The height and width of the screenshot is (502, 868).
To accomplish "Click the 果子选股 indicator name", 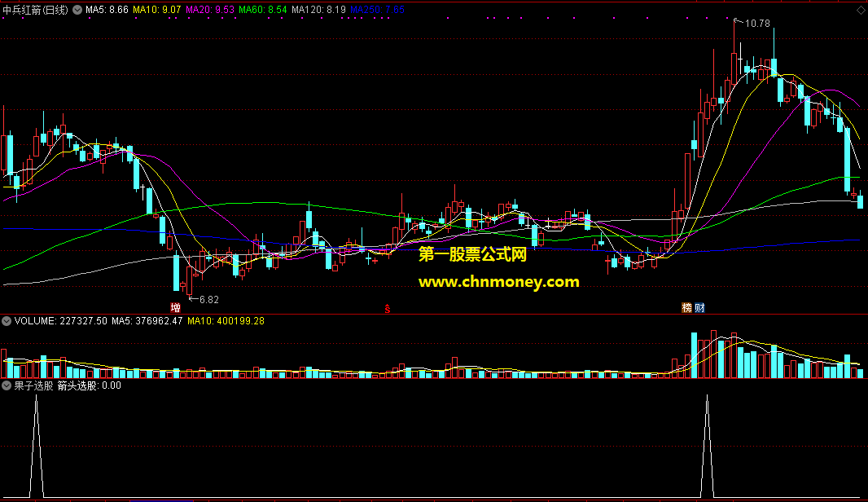I will 33,385.
